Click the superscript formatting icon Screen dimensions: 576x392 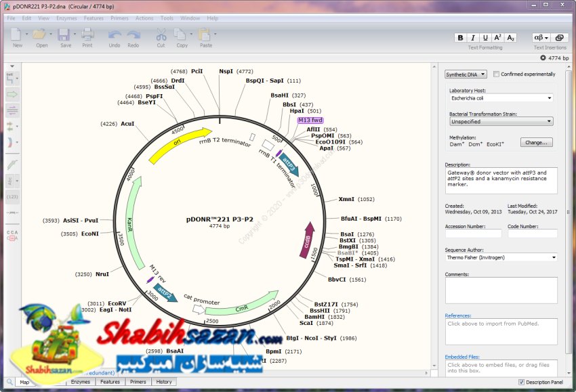[498, 38]
